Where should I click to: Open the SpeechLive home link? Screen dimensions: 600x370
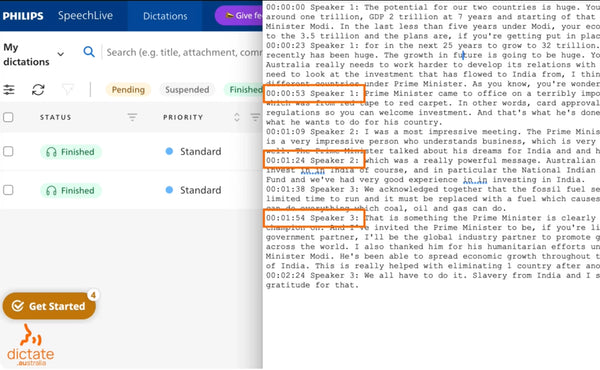point(85,16)
